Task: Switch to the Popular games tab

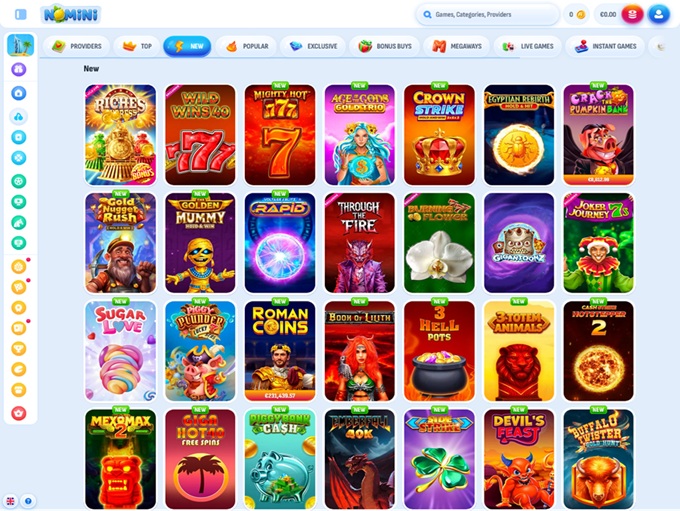Action: 247,46
